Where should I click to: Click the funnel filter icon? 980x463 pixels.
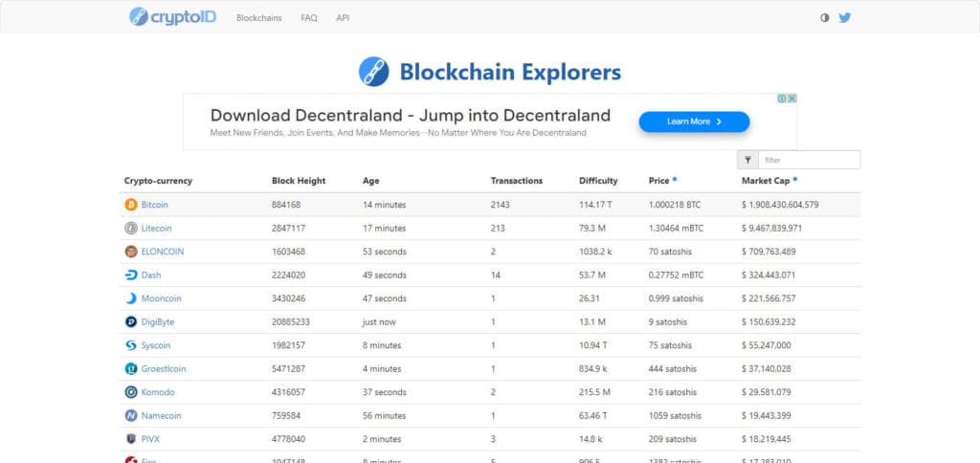747,160
